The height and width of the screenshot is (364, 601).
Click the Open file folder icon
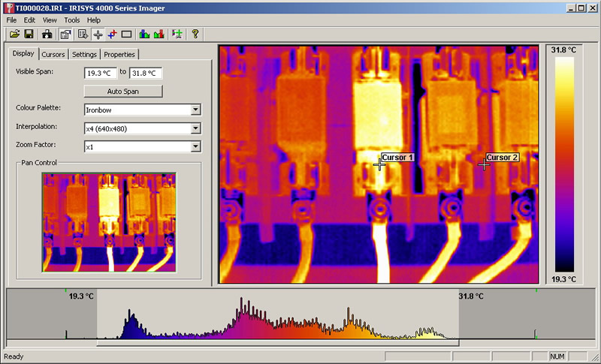click(x=14, y=34)
